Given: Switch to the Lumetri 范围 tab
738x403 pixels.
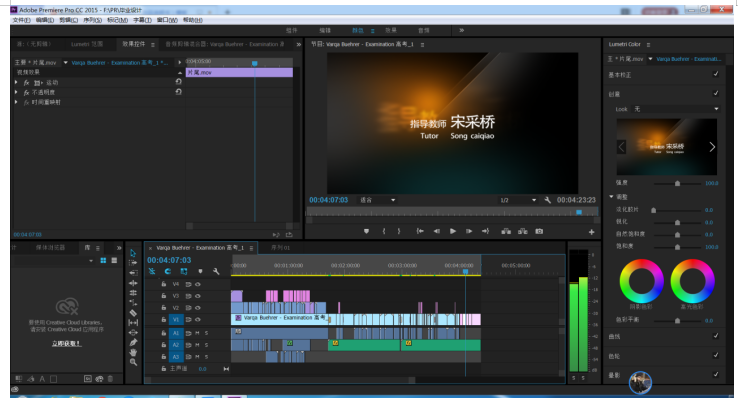Looking at the screenshot, I should [x=87, y=44].
